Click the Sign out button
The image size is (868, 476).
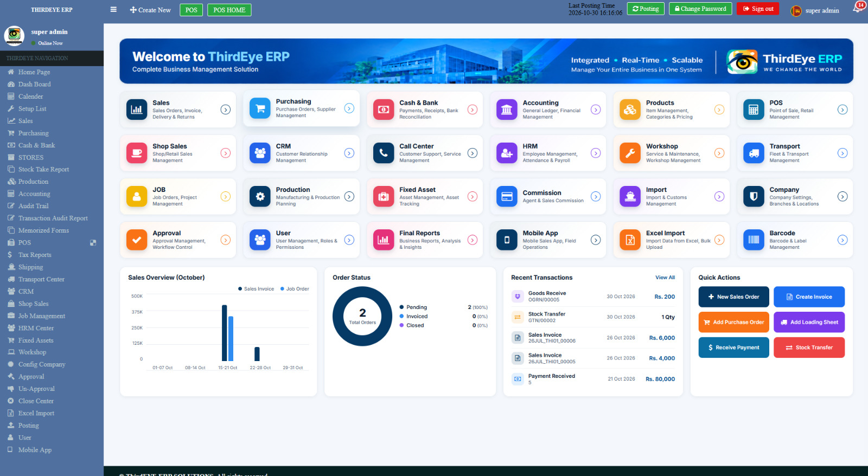coord(758,9)
